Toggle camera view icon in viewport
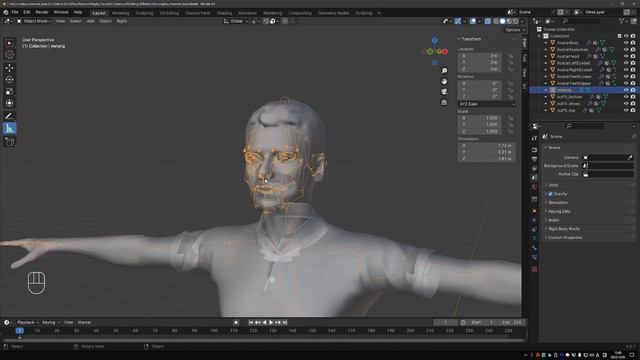640x360 pixels. [x=444, y=92]
